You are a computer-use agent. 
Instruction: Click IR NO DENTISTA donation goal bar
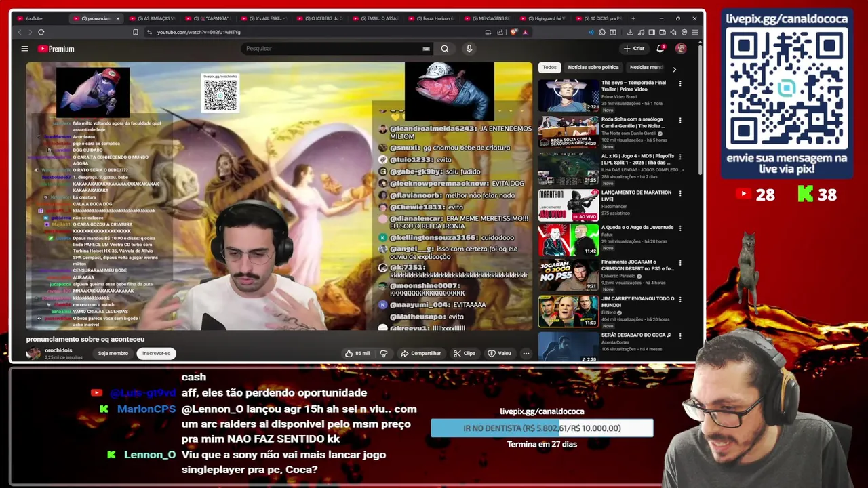coord(542,428)
